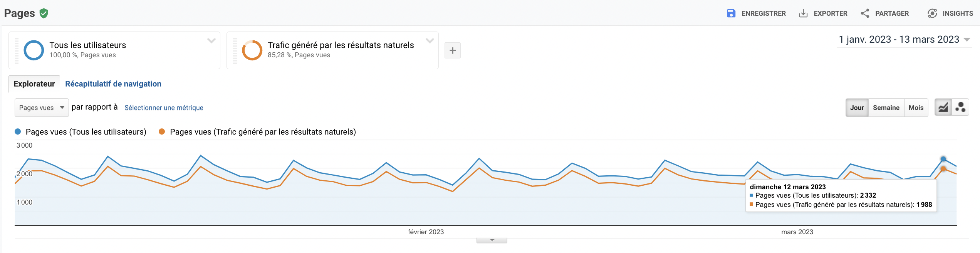Screen dimensions: 980x253
Task: Add a new segment with plus button
Action: [x=453, y=50]
